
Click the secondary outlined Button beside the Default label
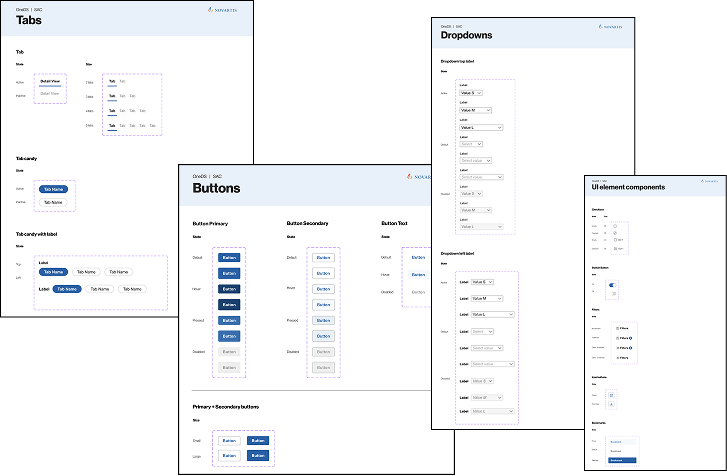[323, 258]
